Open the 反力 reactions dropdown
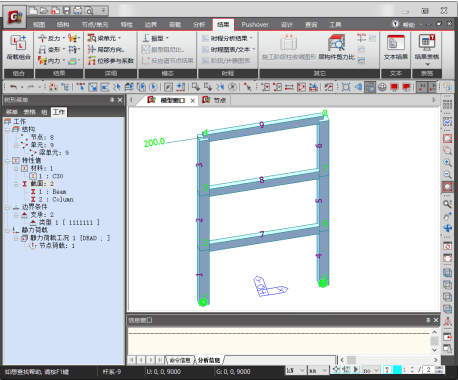 point(51,38)
